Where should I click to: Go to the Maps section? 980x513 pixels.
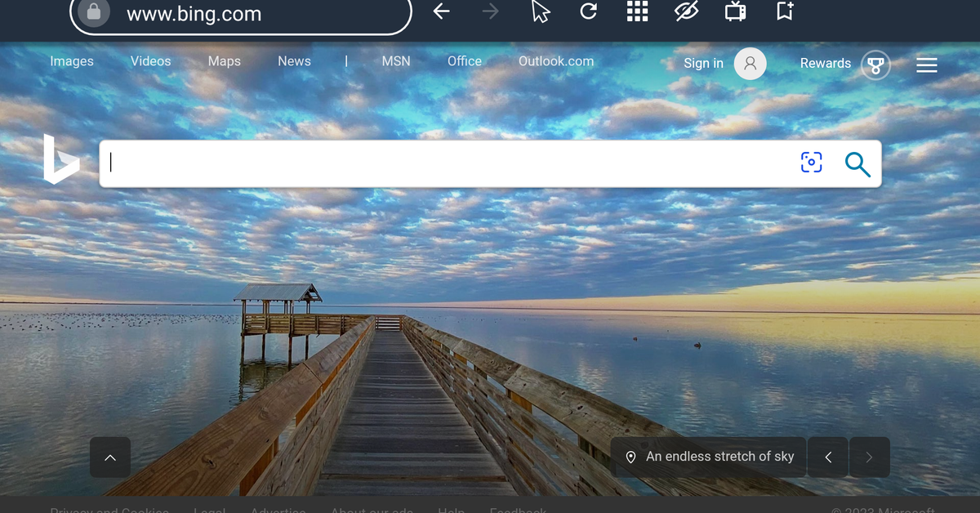[x=224, y=61]
